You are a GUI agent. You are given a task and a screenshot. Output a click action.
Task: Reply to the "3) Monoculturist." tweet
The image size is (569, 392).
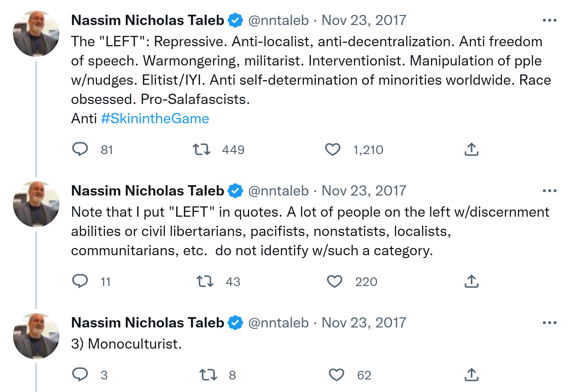(x=80, y=374)
